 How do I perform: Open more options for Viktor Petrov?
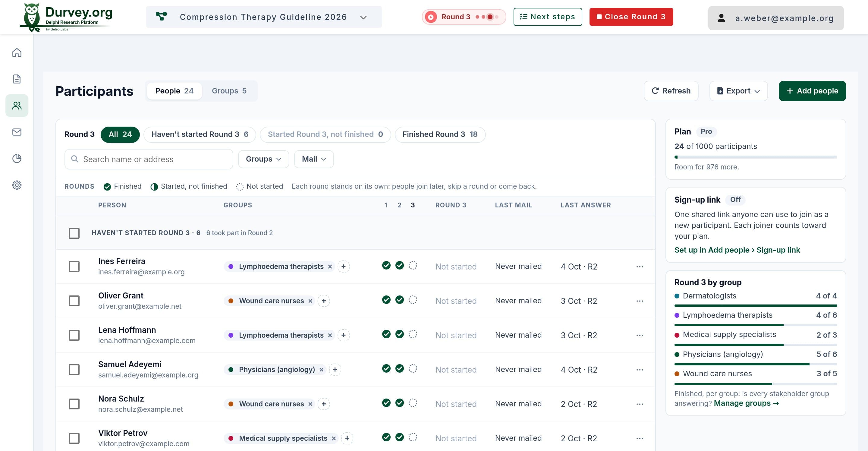tap(640, 439)
